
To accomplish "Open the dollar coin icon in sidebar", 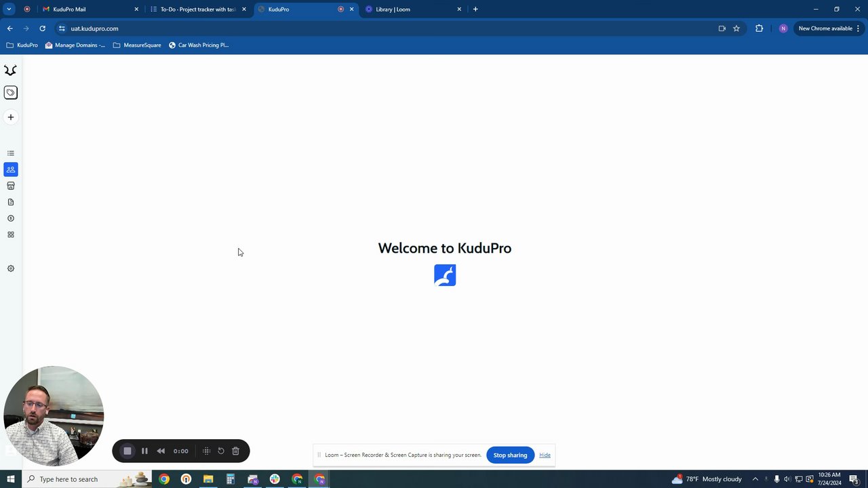I will pyautogui.click(x=10, y=218).
